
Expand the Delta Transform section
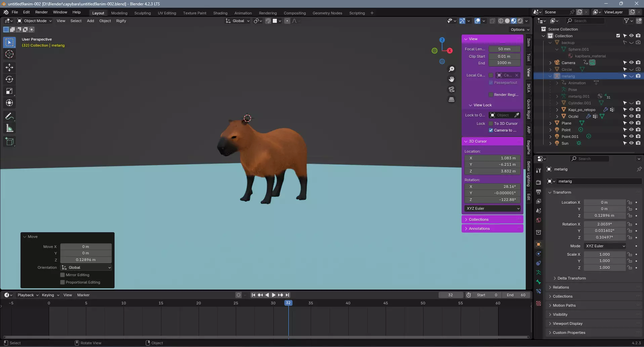click(x=571, y=278)
